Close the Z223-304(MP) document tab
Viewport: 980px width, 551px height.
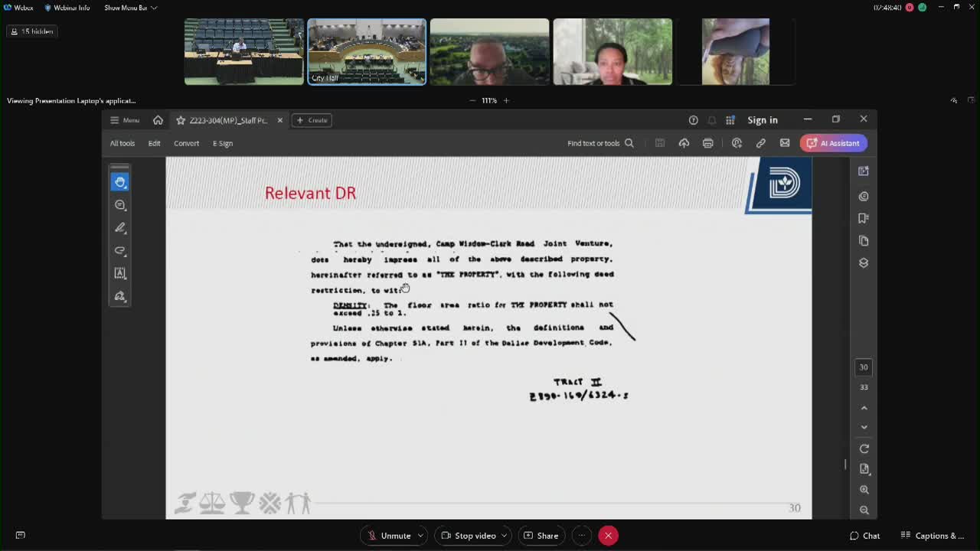pos(279,120)
